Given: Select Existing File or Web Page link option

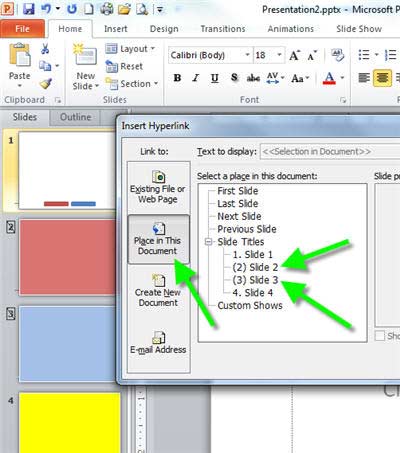Looking at the screenshot, I should [158, 187].
